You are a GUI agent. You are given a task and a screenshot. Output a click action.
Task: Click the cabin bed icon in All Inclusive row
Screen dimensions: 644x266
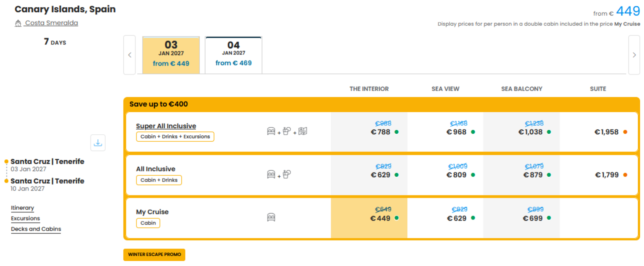coord(271,174)
